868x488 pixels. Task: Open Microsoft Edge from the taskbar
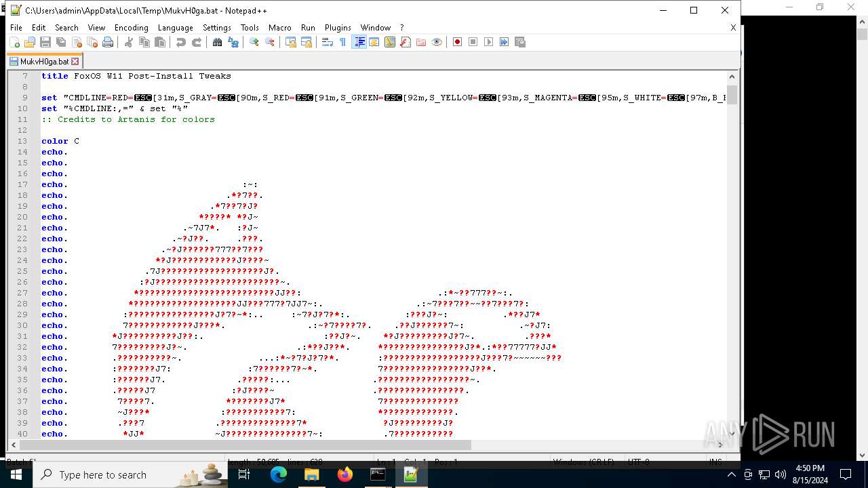(x=279, y=474)
